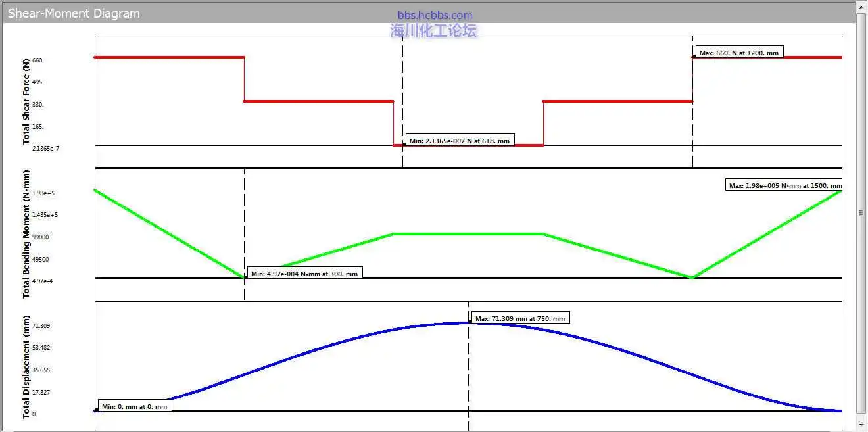Select the 'Min: 2.1365e-007 N at 618. mm' label

tap(460, 141)
